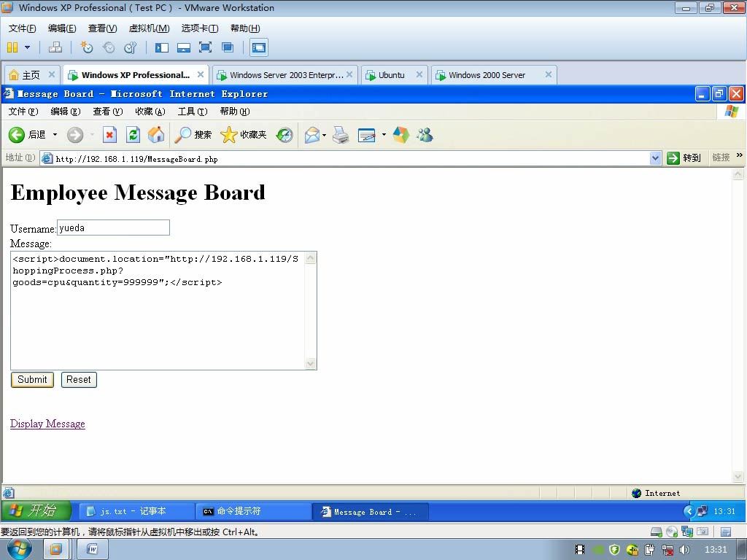Enter VMware full screen mode icon
This screenshot has width=747, height=560.
205,47
